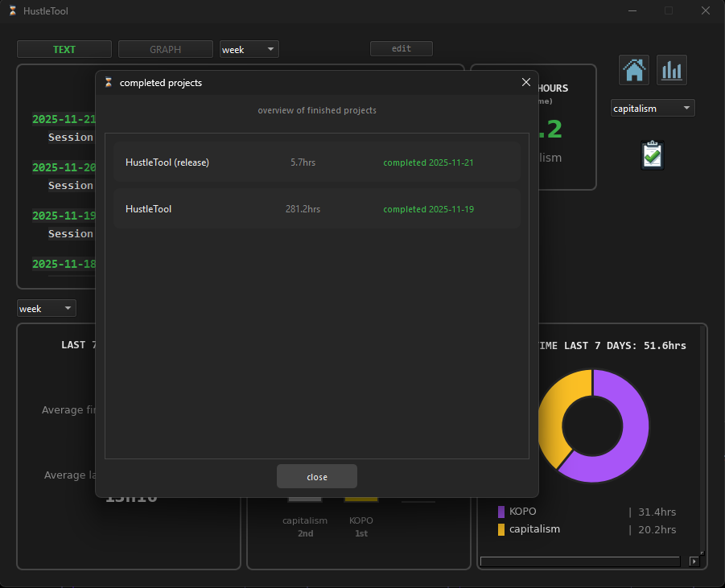Click the purple KOPO legend swatch

501,512
